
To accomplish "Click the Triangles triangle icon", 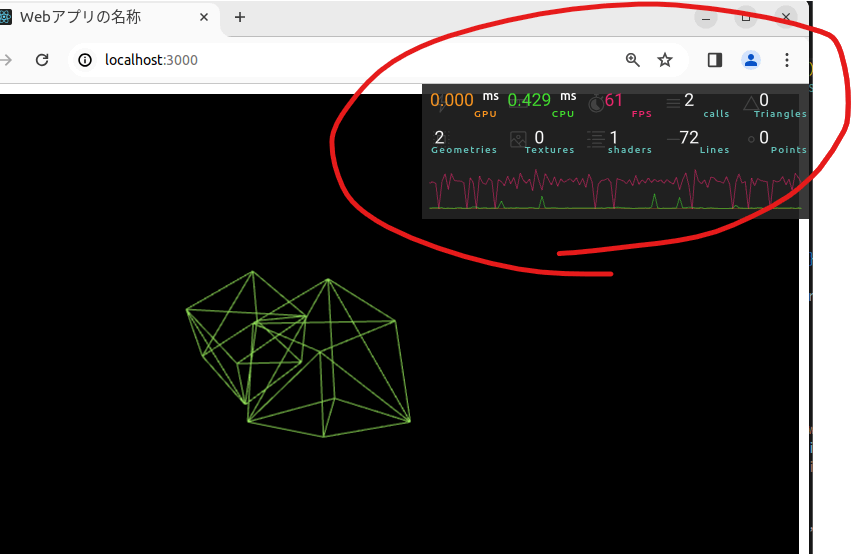I will click(x=751, y=103).
